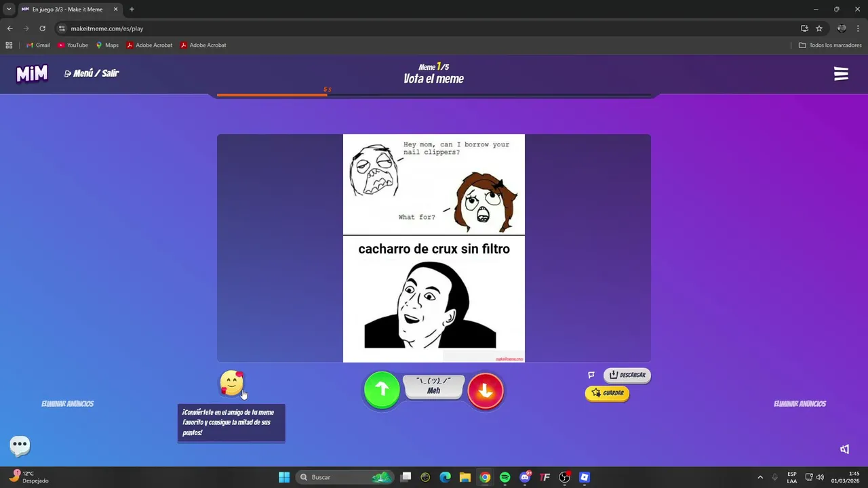Open weather widget showing 12°C
Screen dimensions: 868x488
28,477
